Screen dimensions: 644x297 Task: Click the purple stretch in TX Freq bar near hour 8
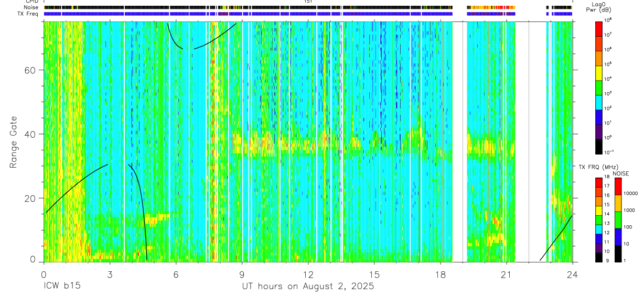click(x=223, y=14)
